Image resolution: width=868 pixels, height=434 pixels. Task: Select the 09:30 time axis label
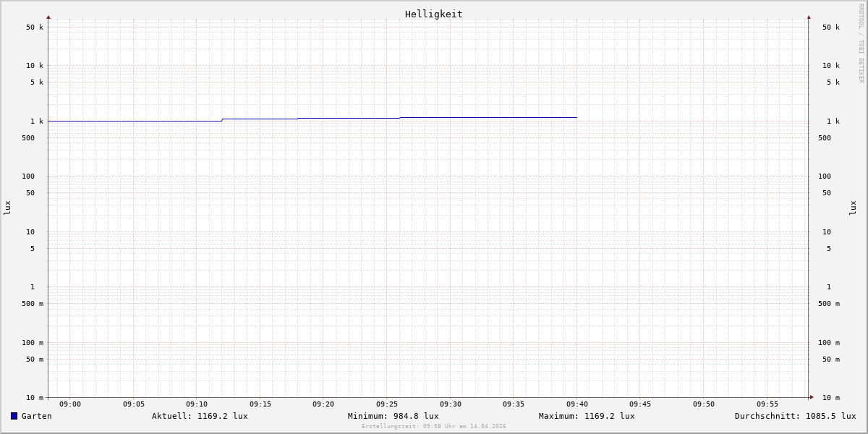450,404
